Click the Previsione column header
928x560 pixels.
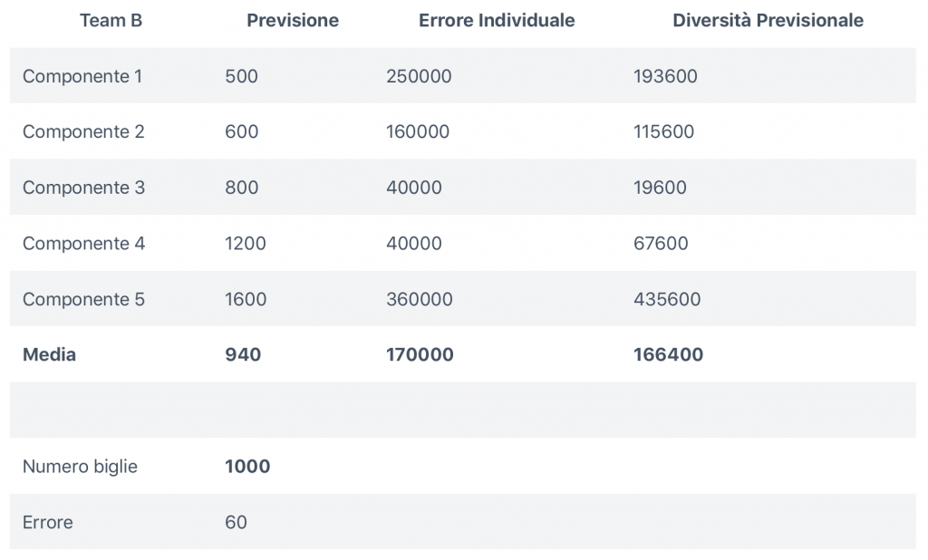pyautogui.click(x=293, y=21)
